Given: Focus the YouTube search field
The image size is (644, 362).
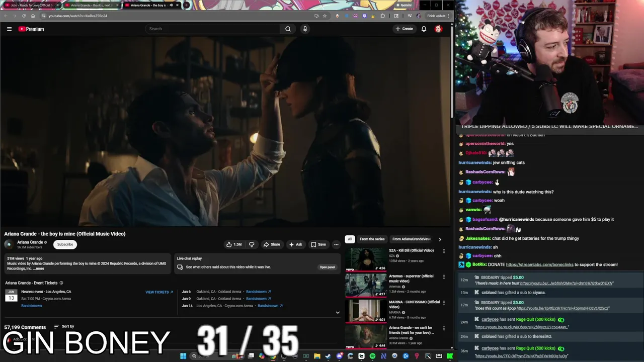Looking at the screenshot, I should pyautogui.click(x=213, y=29).
